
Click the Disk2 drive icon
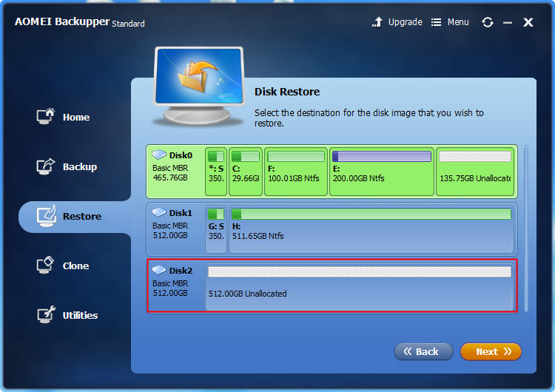pos(159,270)
